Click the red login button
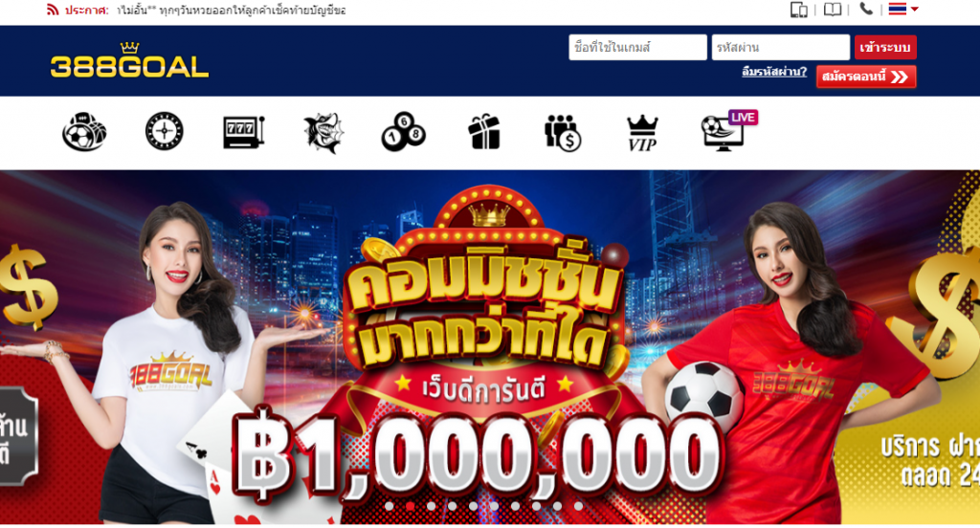This screenshot has height=528, width=980. pos(885,48)
